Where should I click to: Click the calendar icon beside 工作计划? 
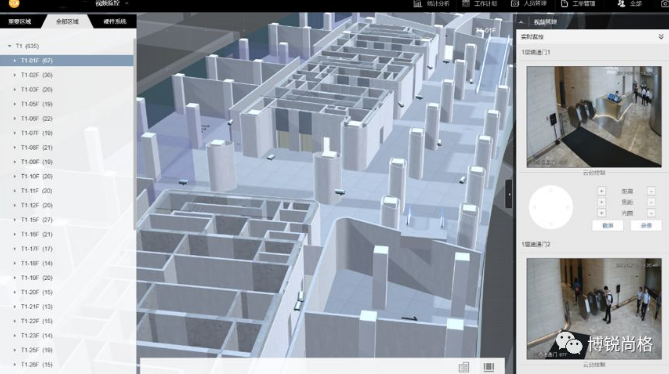coord(466,3)
